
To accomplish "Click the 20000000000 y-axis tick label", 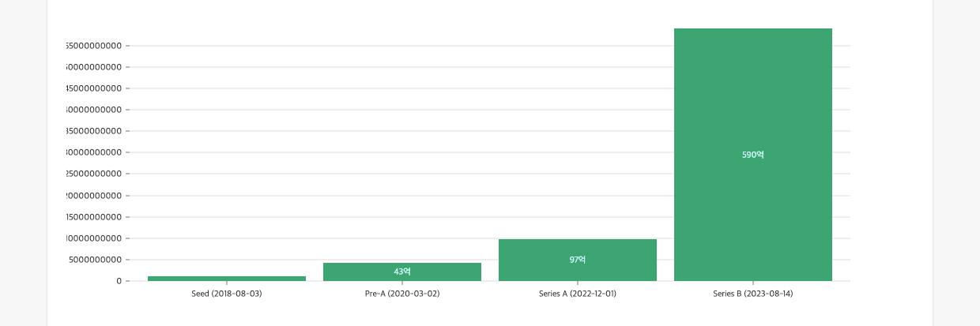I will [x=94, y=196].
